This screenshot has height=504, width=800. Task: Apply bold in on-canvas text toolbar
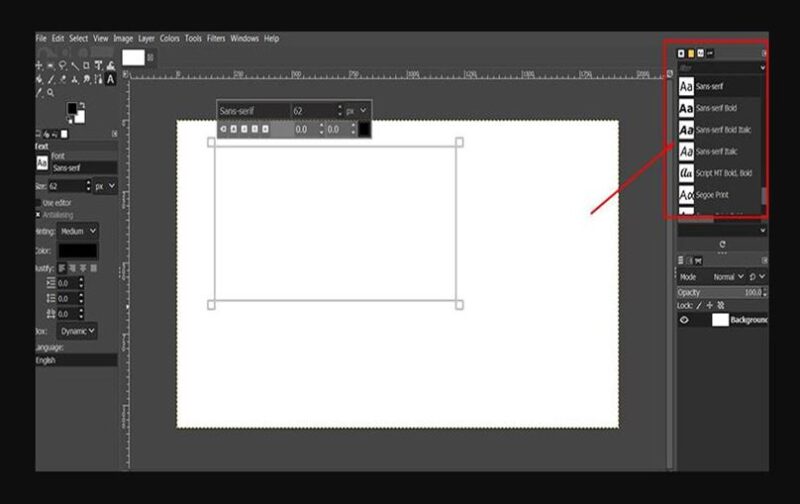pos(234,129)
